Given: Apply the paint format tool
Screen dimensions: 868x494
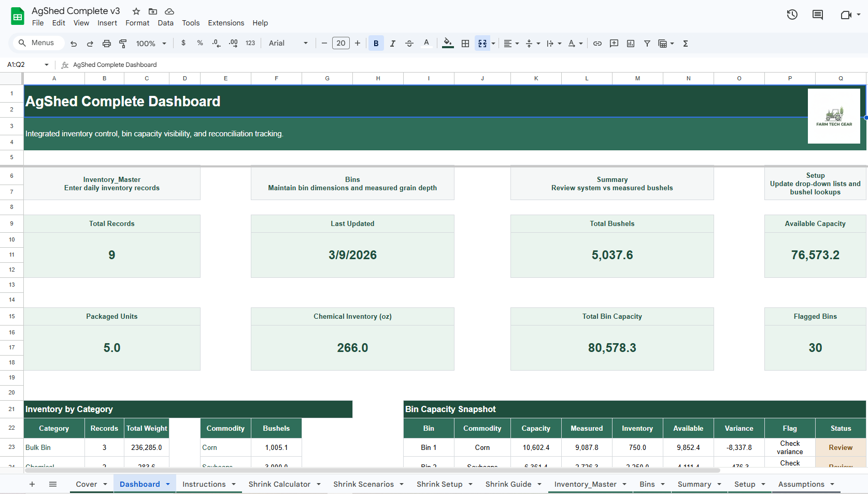Looking at the screenshot, I should [123, 43].
